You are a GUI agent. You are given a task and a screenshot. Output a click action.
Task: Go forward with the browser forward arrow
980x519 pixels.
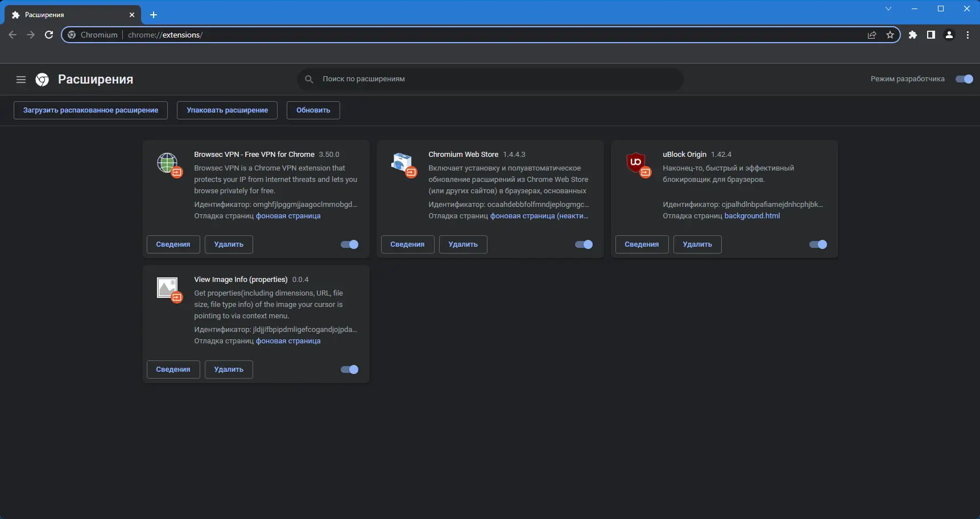[x=31, y=35]
